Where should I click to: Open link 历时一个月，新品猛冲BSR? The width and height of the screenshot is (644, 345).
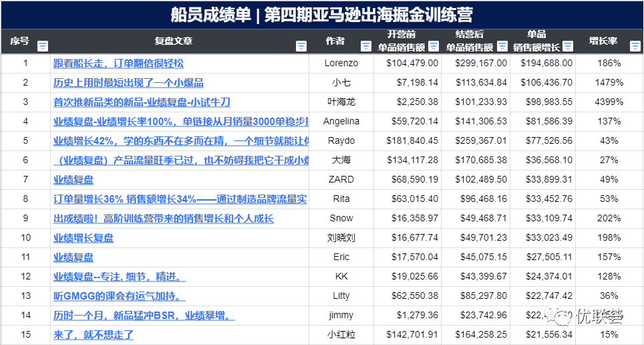(x=144, y=316)
